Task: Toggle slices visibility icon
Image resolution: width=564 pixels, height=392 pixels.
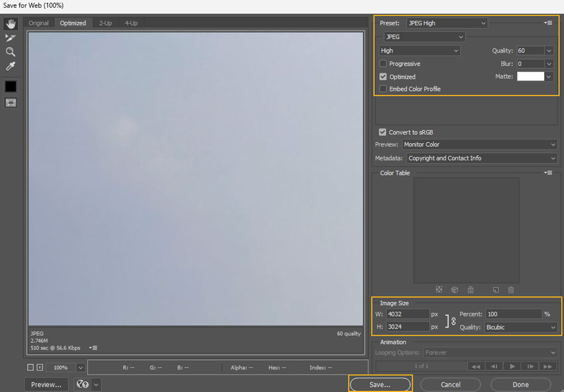Action: pos(10,102)
